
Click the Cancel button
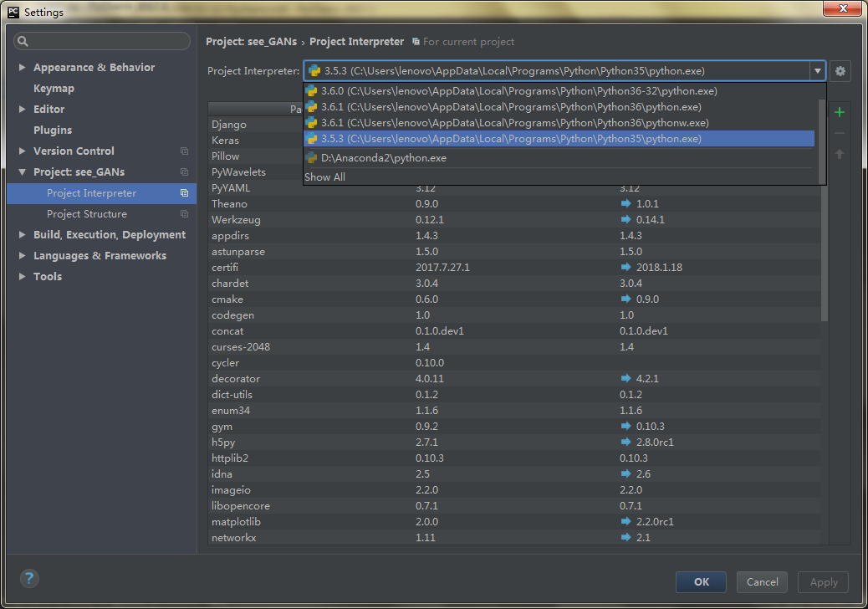pos(762,582)
